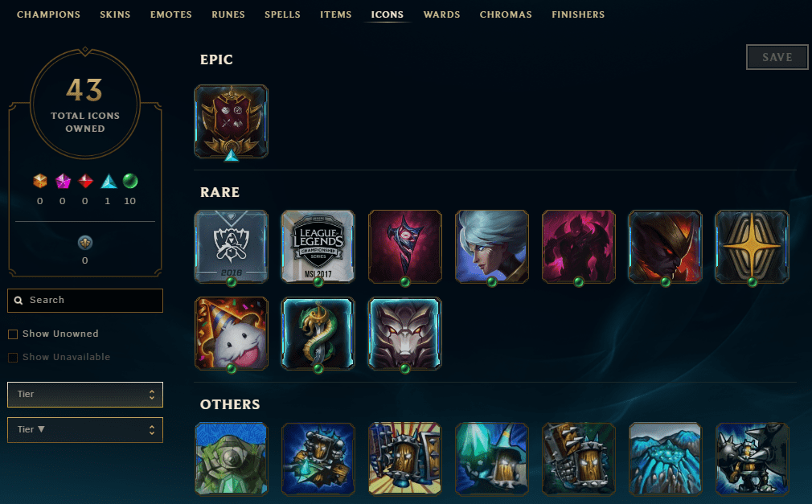Select the epic crest shield summoner icon
Screen dimensions: 812x504
click(x=231, y=121)
